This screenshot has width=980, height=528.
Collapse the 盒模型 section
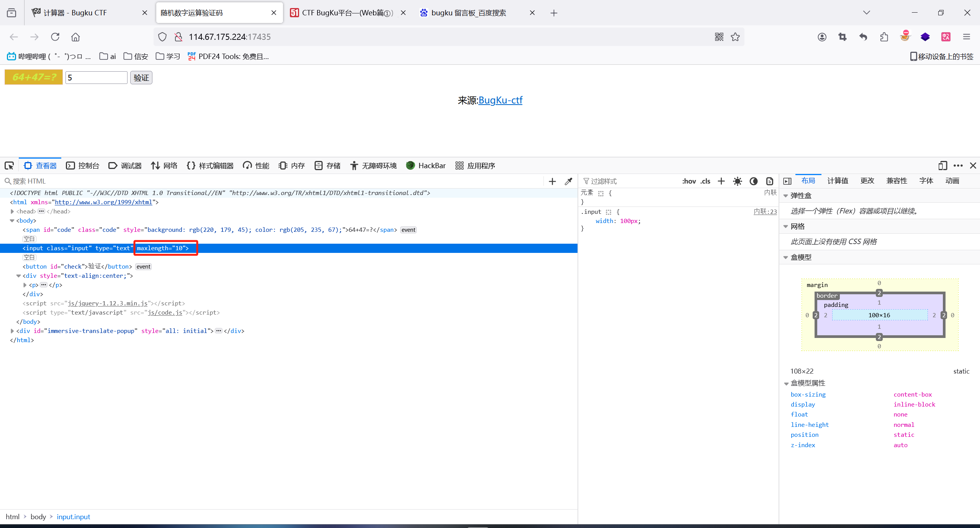(x=786, y=257)
